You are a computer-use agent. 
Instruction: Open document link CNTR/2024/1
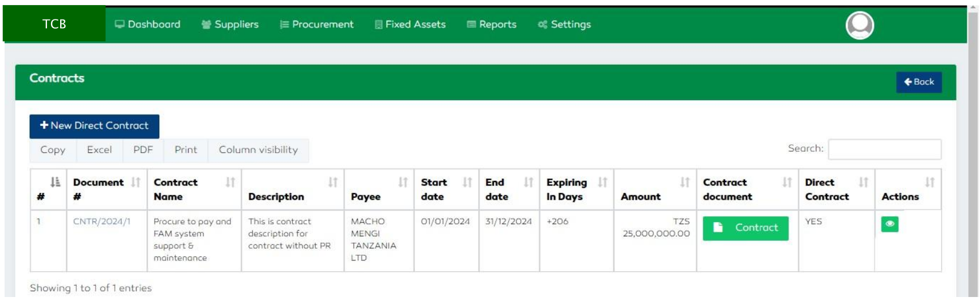[101, 221]
